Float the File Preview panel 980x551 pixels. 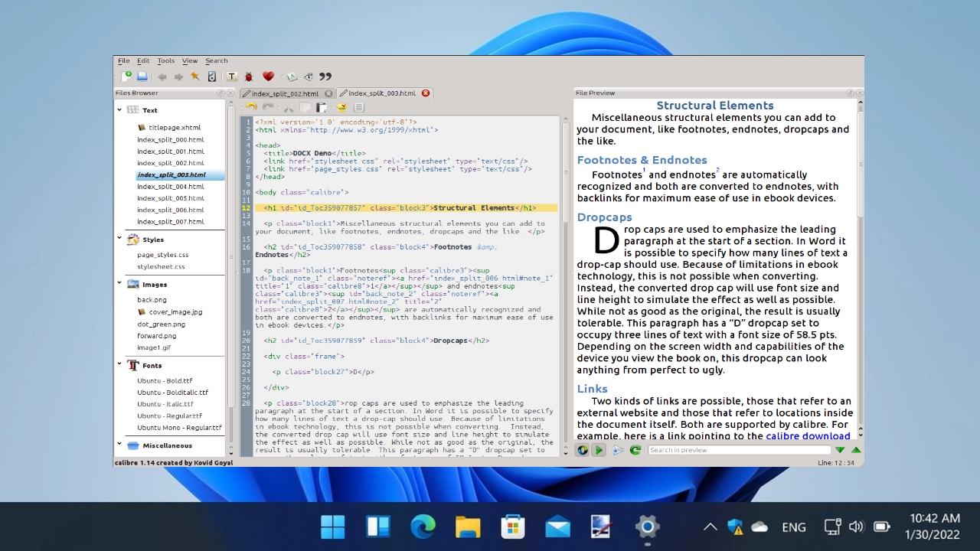coord(850,93)
